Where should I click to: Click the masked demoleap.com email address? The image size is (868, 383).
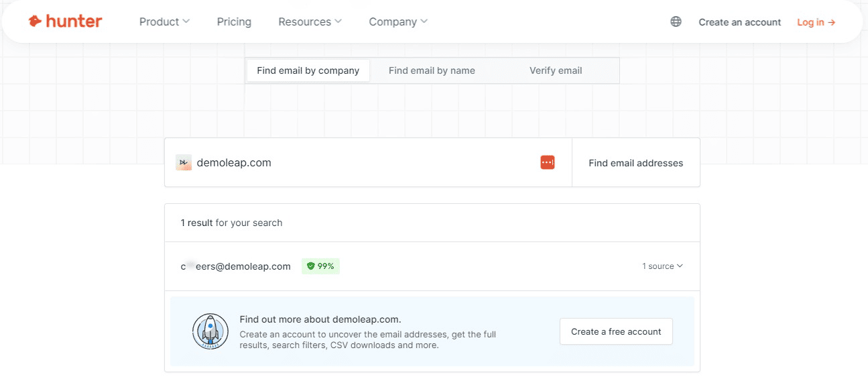click(x=235, y=266)
